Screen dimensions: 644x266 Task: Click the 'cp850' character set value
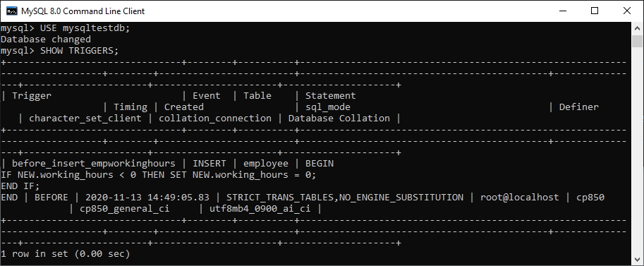coord(590,198)
